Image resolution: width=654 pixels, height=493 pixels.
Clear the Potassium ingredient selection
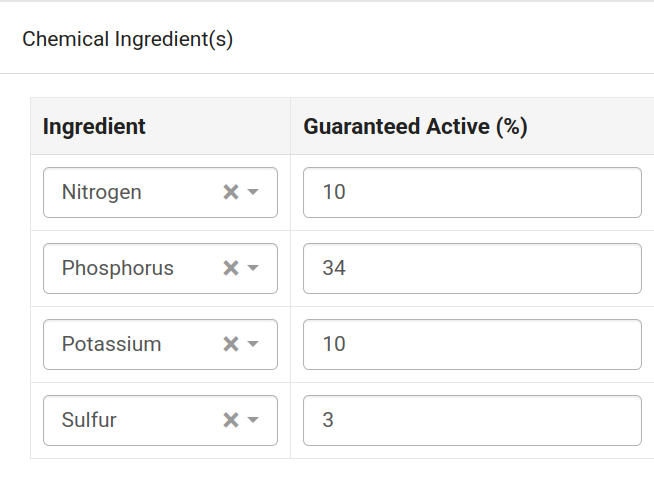tap(230, 344)
